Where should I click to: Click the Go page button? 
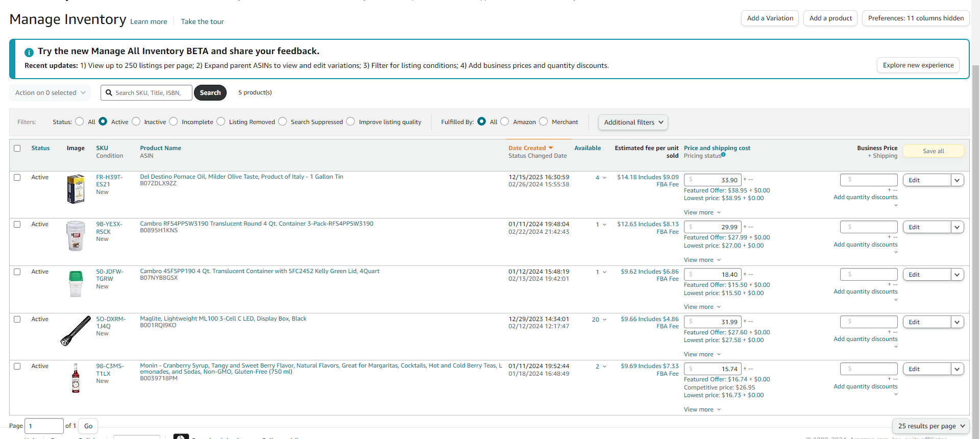click(88, 426)
